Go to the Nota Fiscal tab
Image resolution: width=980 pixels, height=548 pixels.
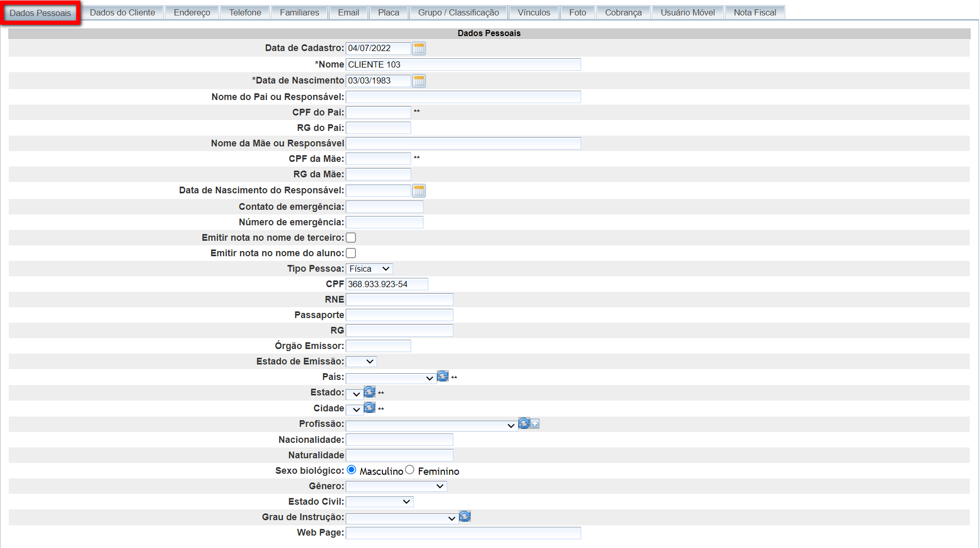[754, 12]
